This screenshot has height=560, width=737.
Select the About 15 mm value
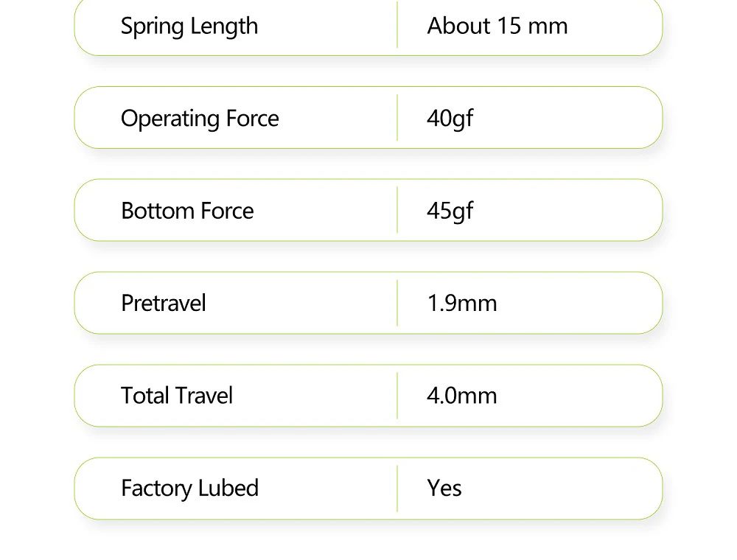pos(497,27)
